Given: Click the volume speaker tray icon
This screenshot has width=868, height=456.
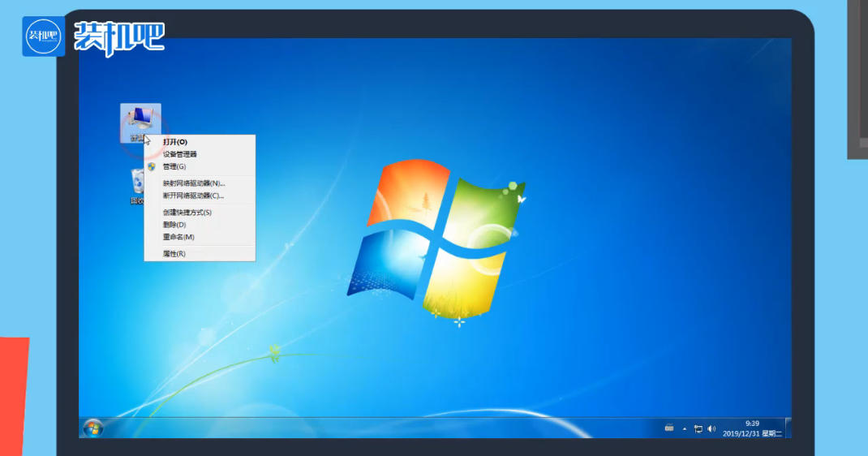Looking at the screenshot, I should coord(711,429).
